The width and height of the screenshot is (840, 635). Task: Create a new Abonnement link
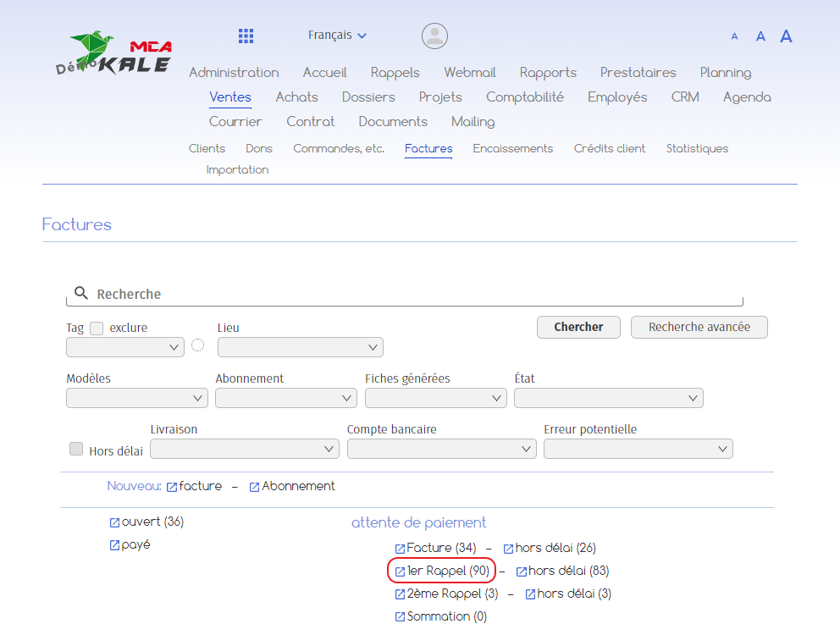[298, 486]
